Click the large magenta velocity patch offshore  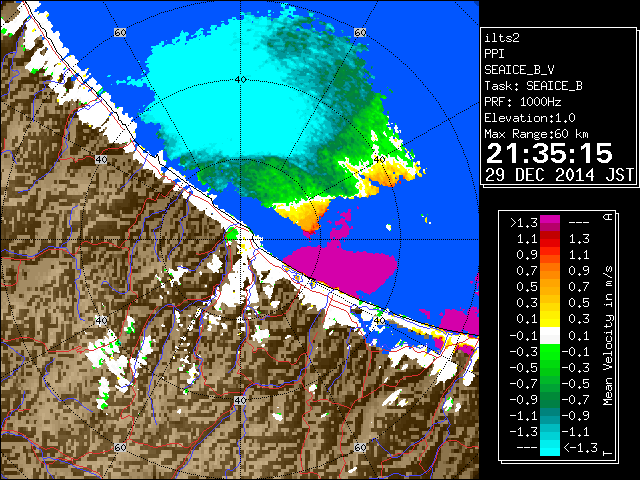point(341,267)
